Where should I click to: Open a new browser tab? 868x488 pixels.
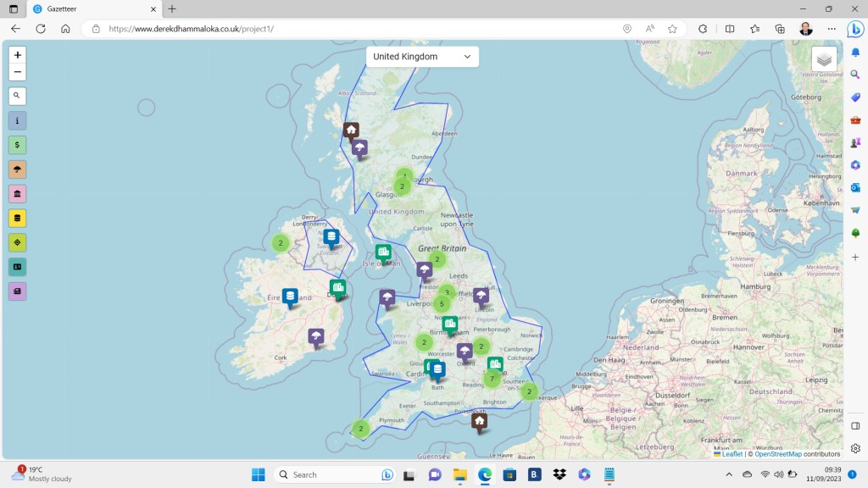click(x=172, y=8)
